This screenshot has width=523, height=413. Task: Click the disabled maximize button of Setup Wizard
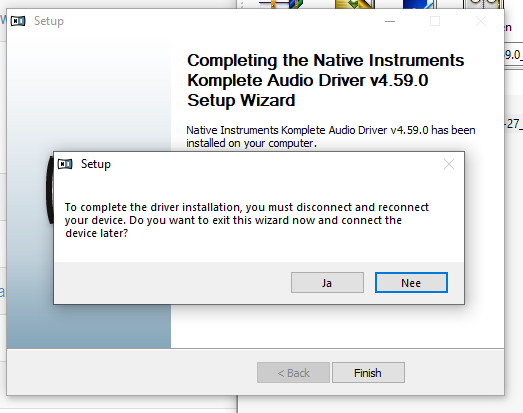click(435, 21)
